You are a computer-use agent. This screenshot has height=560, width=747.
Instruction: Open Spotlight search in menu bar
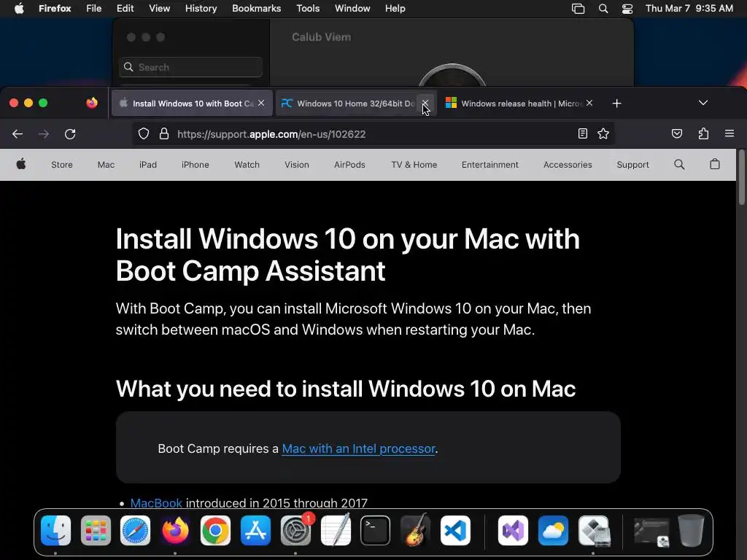pos(603,9)
